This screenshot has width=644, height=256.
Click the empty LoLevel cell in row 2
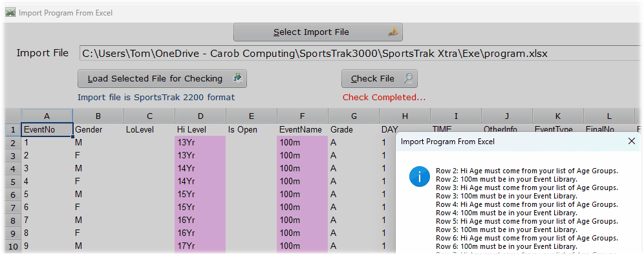(149, 143)
